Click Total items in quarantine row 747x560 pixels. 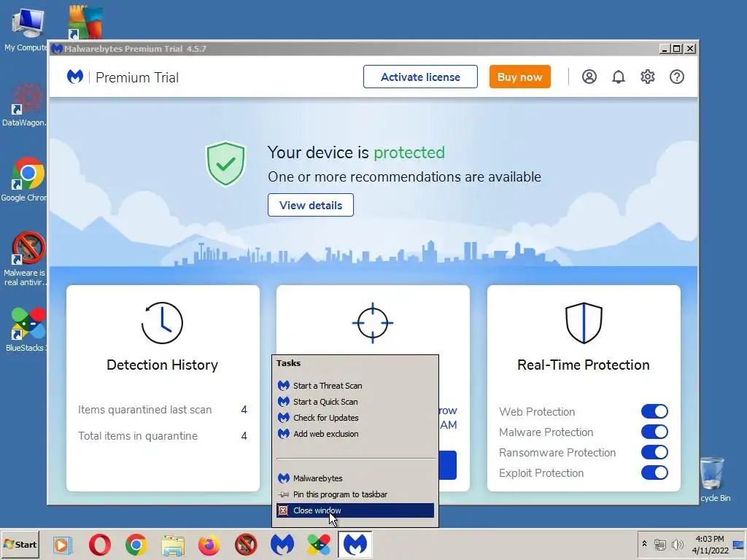point(163,436)
